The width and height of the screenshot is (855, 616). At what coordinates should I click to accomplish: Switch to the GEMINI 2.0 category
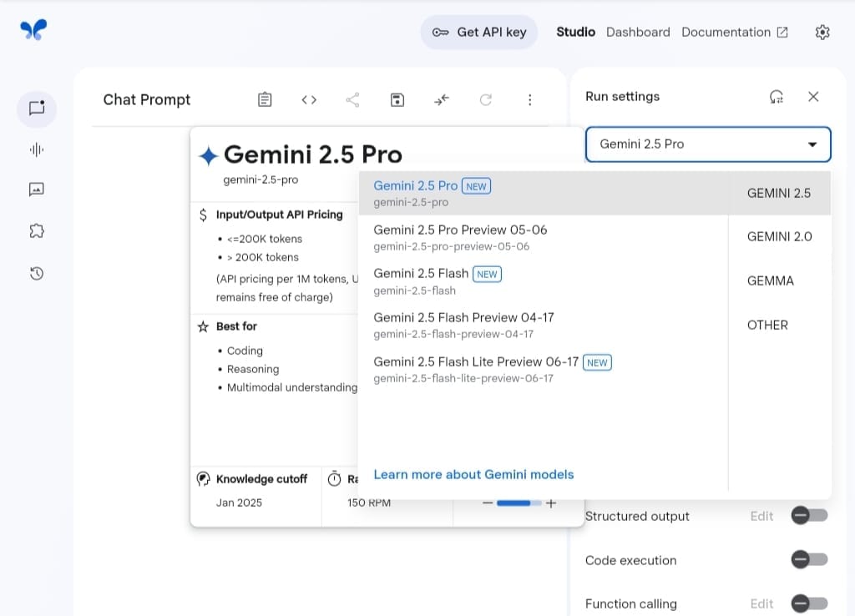coord(779,236)
